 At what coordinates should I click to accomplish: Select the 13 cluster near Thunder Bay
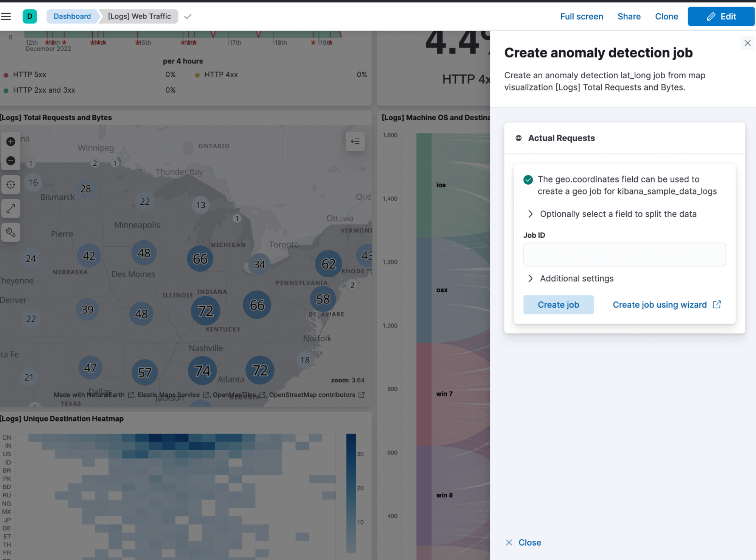pos(200,205)
